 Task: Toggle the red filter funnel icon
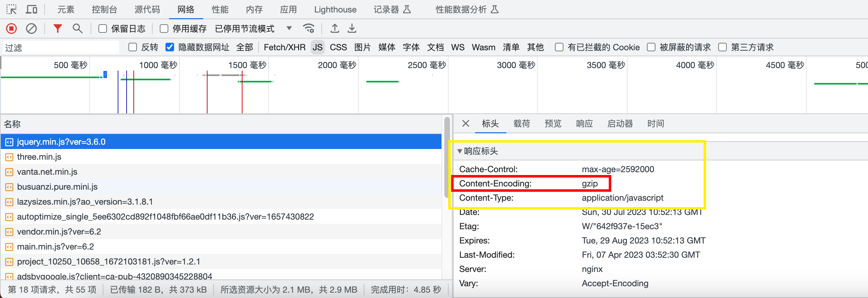[x=57, y=29]
